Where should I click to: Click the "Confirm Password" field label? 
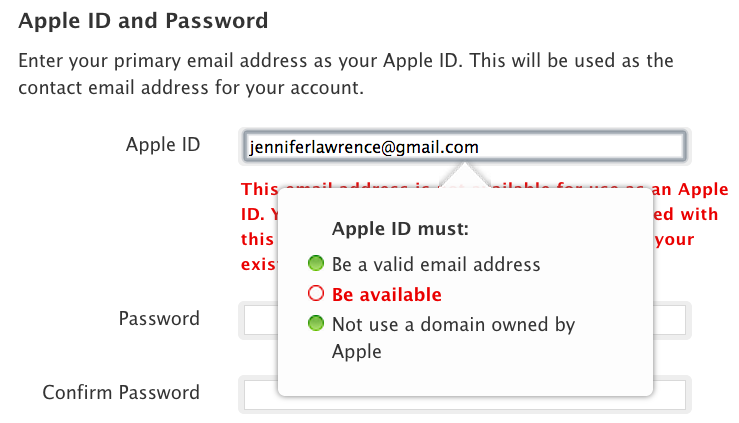point(121,392)
